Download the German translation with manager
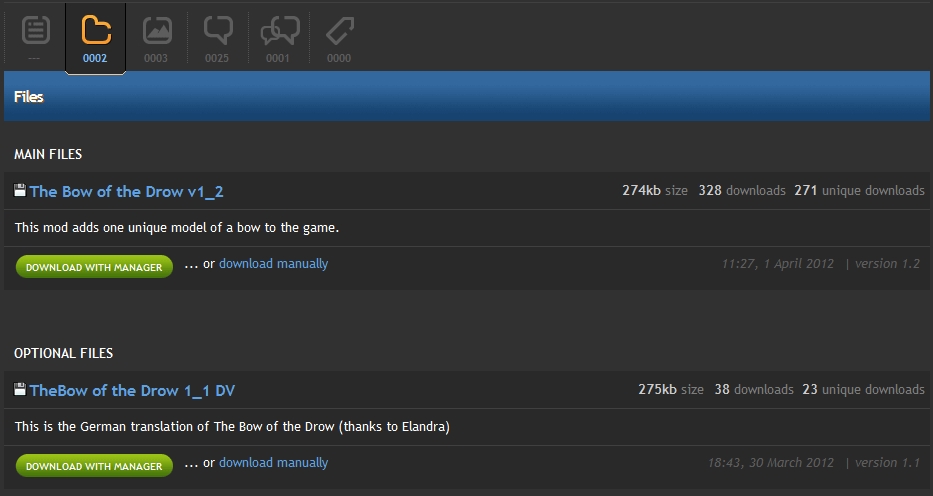 (94, 466)
